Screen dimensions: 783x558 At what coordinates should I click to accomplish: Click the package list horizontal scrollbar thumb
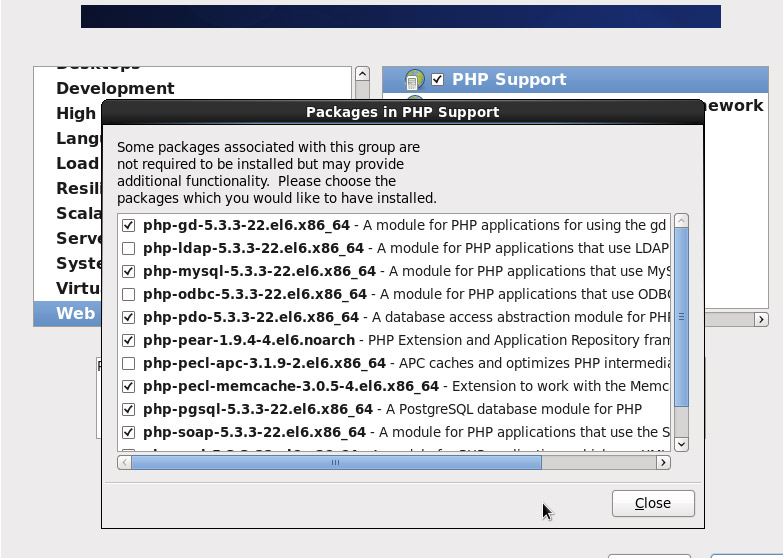(x=336, y=463)
